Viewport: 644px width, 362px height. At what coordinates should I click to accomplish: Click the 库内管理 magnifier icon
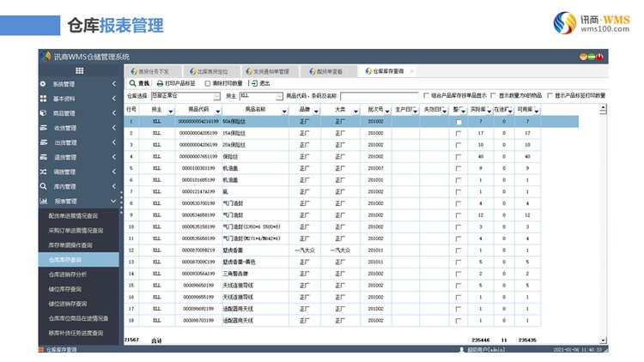coord(43,186)
